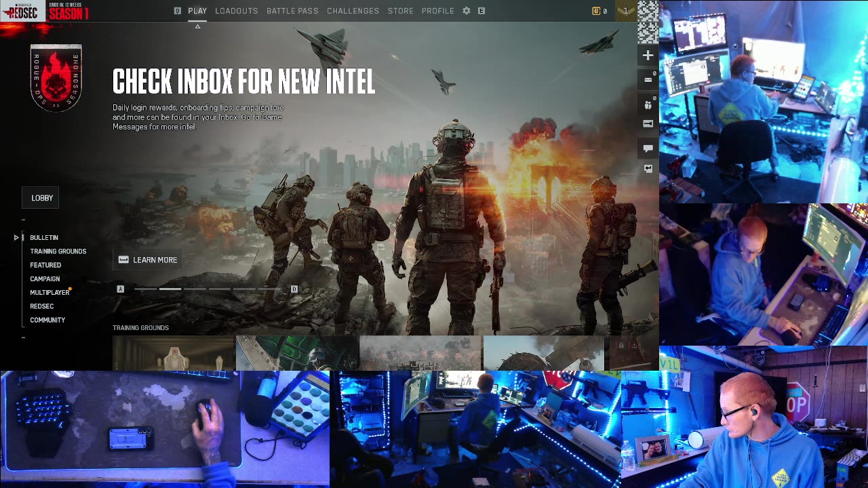Open the STORE tab

click(x=401, y=11)
